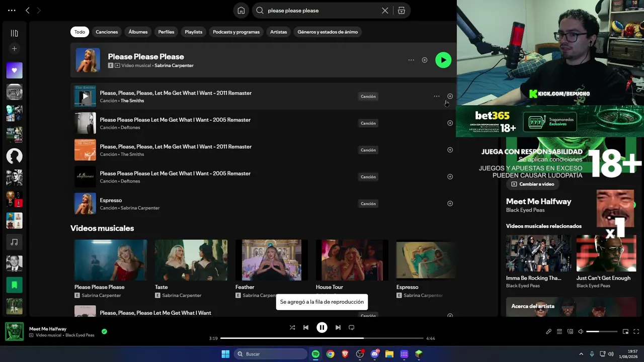
Task: Toggle saved checkmark for Meet Me Halfway
Action: coord(104,331)
